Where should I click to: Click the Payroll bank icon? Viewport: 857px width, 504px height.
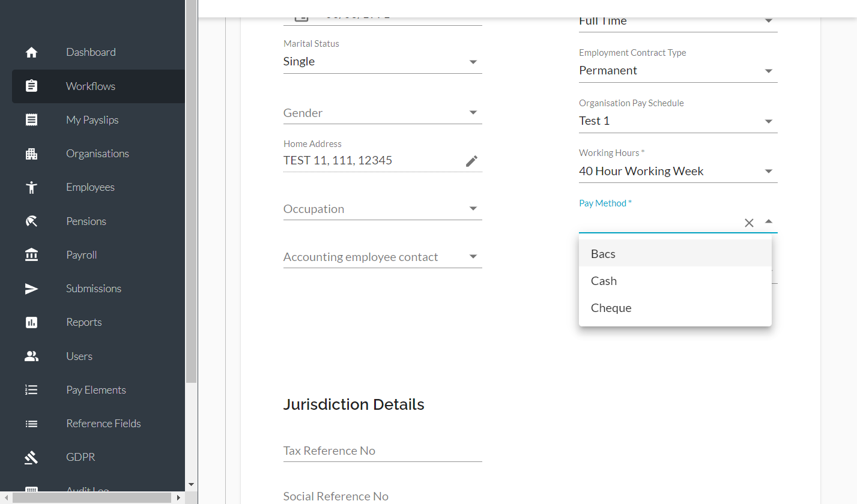32,255
